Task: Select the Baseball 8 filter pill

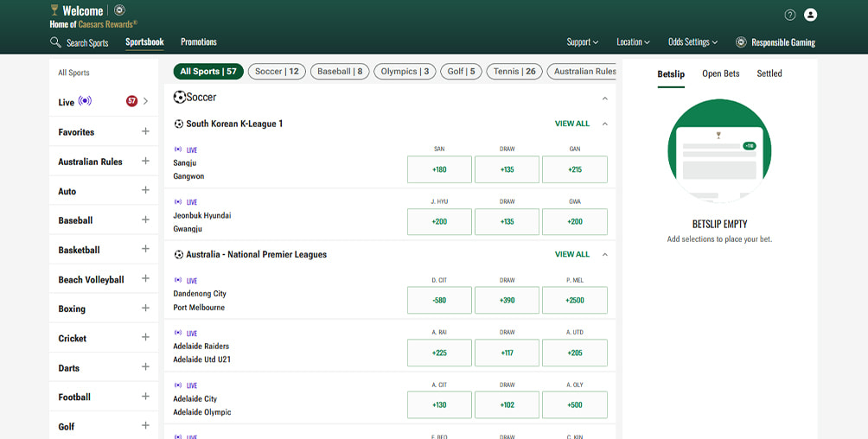Action: (340, 72)
